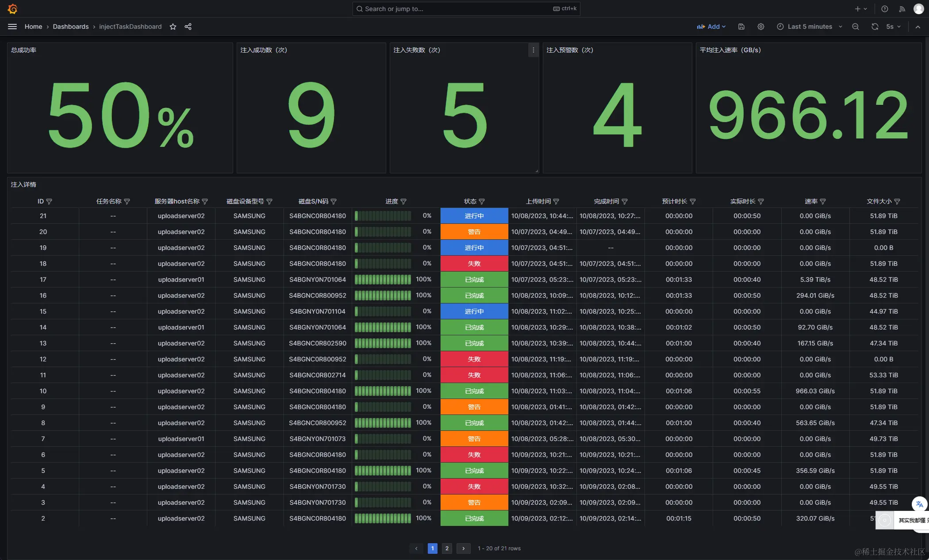The height and width of the screenshot is (560, 929).
Task: Star the injectTaskDashboard as favorite
Action: click(173, 27)
